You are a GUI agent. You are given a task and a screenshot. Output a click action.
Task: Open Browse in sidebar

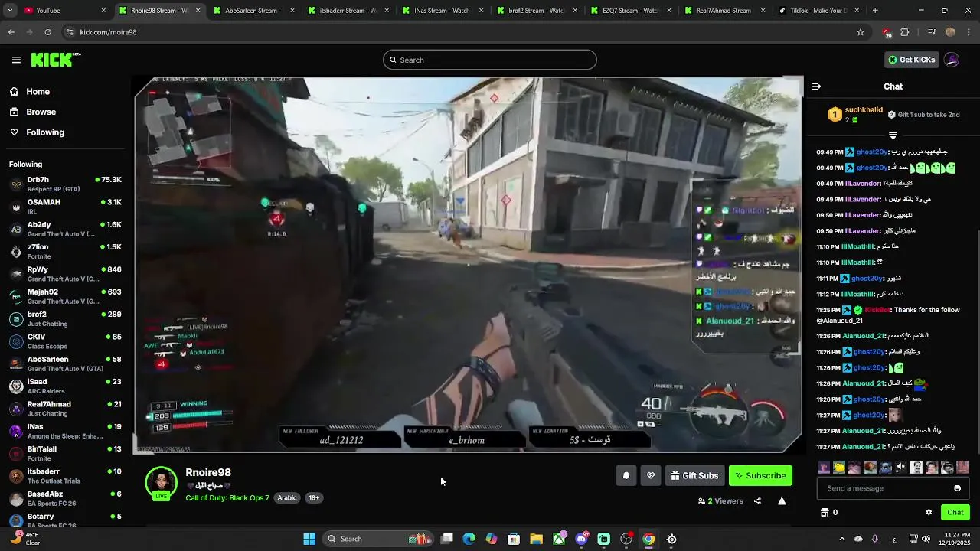(65, 112)
